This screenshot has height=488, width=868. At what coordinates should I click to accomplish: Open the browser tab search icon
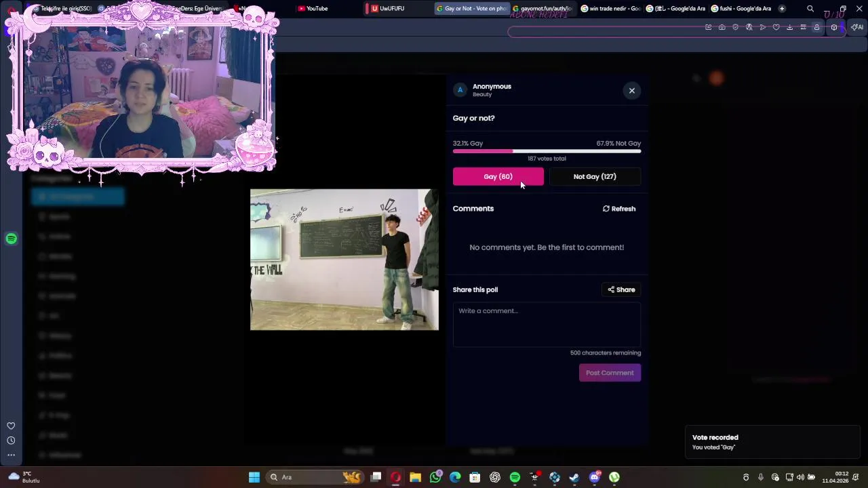point(810,9)
